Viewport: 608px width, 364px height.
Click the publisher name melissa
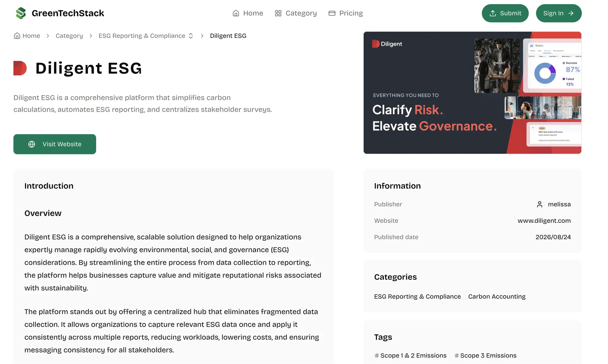(x=559, y=204)
